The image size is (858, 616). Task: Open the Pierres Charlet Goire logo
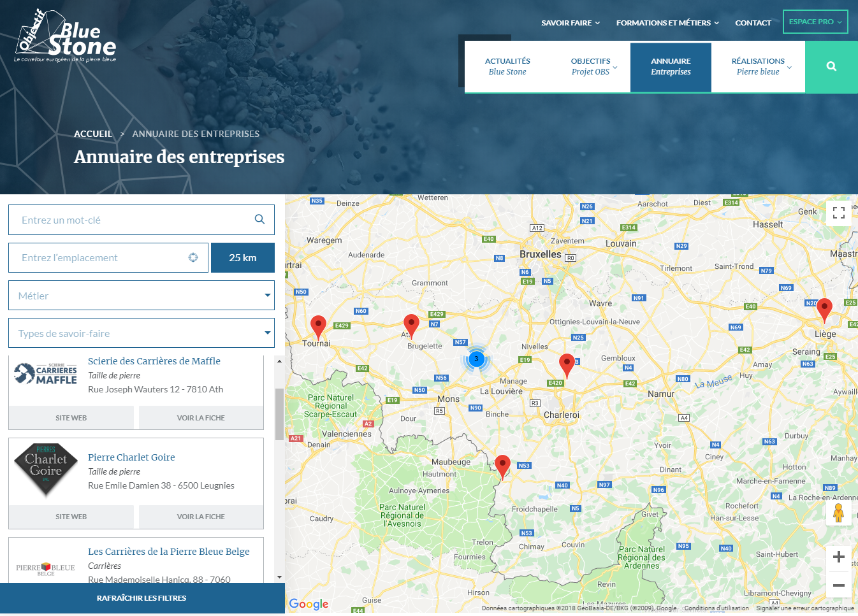click(x=46, y=470)
